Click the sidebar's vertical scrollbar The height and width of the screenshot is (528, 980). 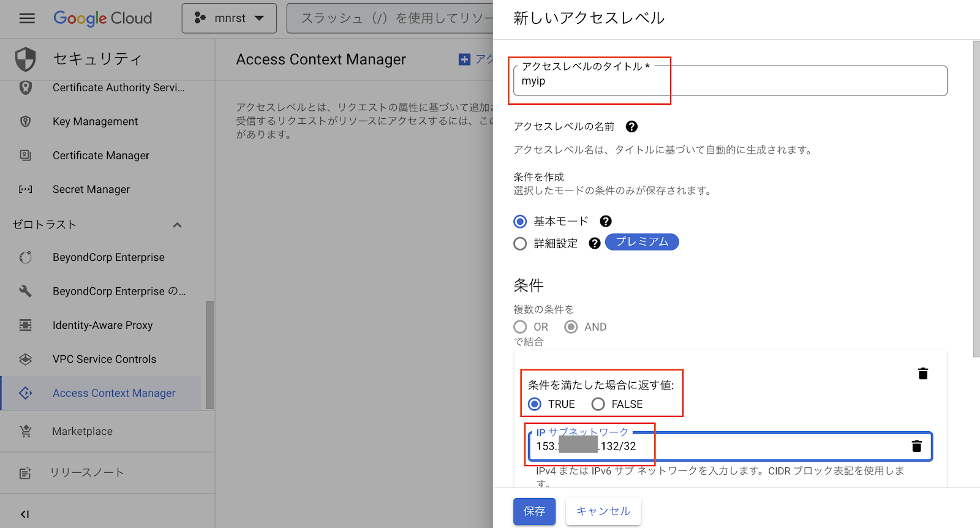pyautogui.click(x=210, y=355)
